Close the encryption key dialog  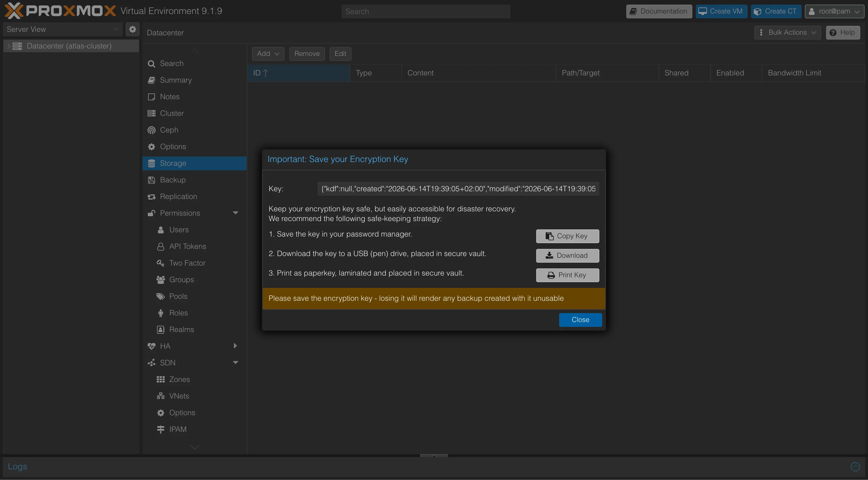[580, 320]
